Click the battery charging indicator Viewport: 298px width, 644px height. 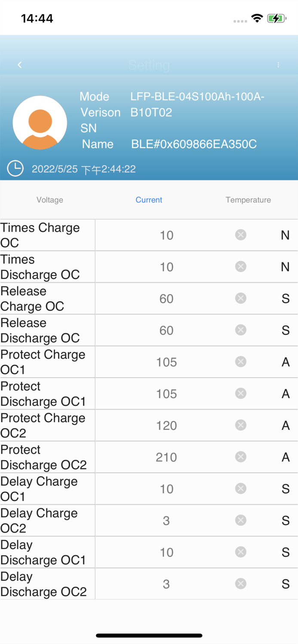[x=276, y=18]
